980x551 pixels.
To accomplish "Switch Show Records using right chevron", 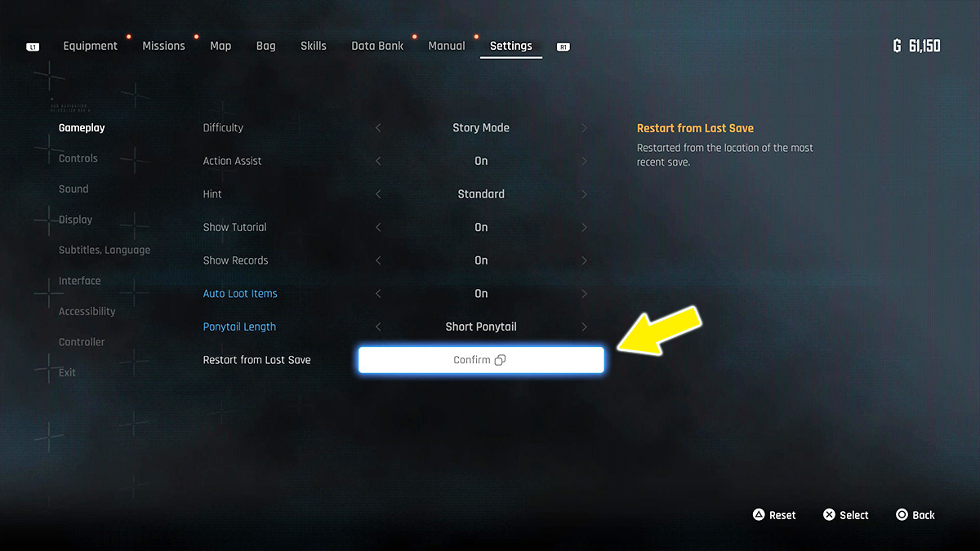I will pos(584,260).
